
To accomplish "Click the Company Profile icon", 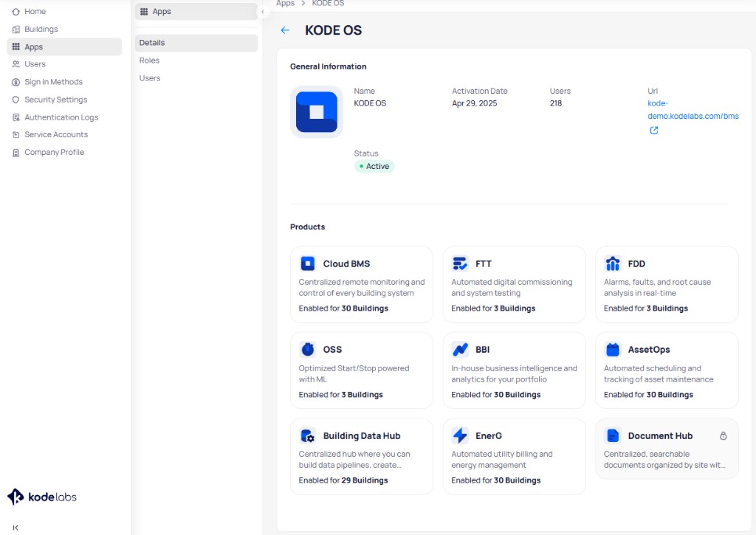I will click(x=16, y=153).
